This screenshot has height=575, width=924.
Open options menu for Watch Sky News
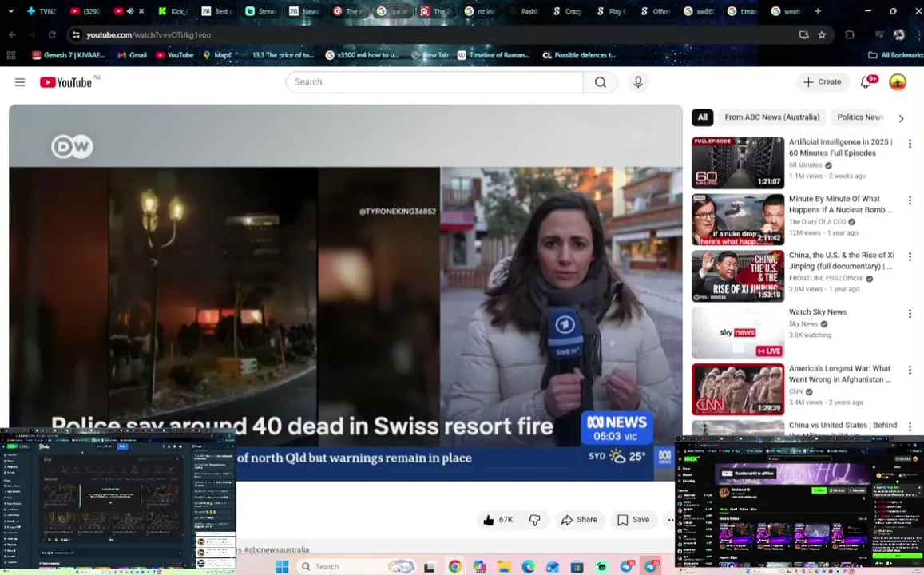910,313
